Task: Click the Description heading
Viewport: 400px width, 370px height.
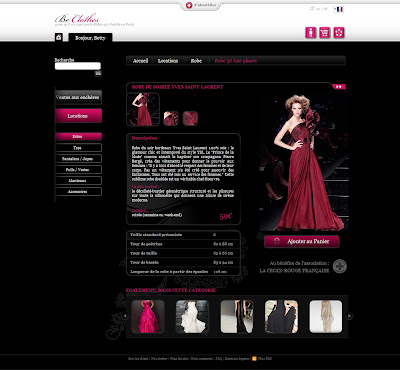Action: tap(144, 138)
